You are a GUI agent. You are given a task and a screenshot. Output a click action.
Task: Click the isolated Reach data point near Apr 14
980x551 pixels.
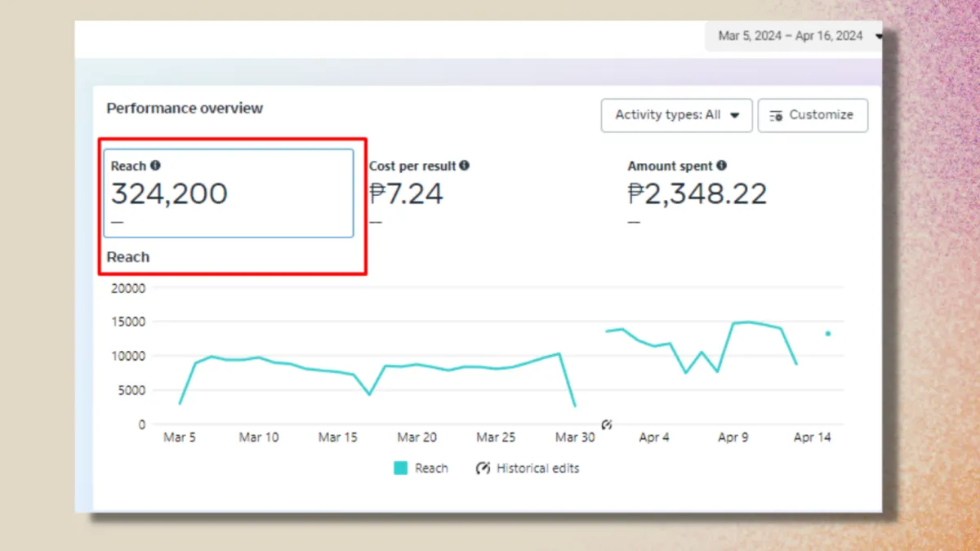point(828,334)
